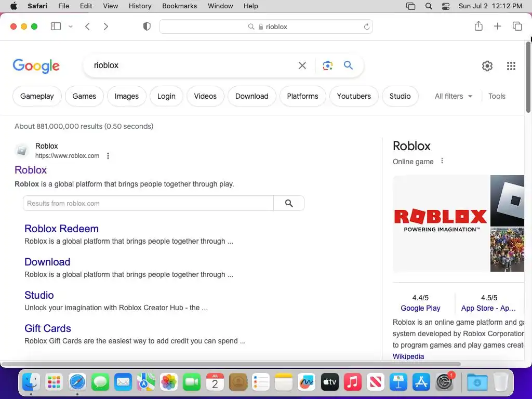
Task: Show the tab overview icon
Action: click(x=517, y=26)
